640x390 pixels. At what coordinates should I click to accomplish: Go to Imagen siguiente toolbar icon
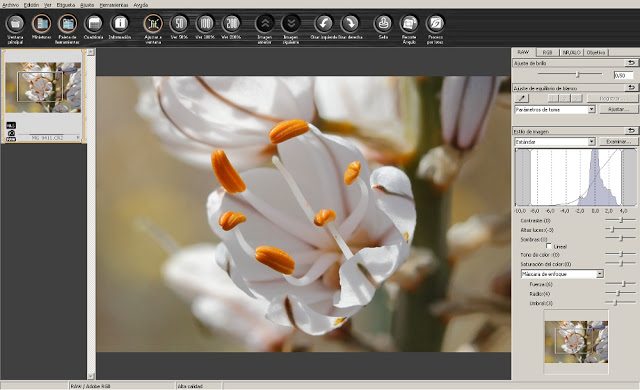(291, 24)
